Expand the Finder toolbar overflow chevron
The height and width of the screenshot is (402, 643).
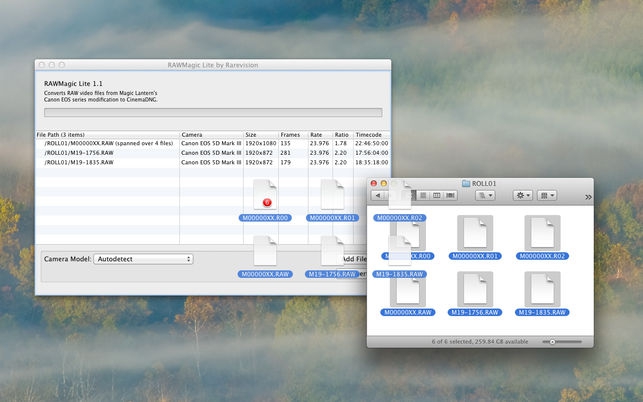[588, 197]
